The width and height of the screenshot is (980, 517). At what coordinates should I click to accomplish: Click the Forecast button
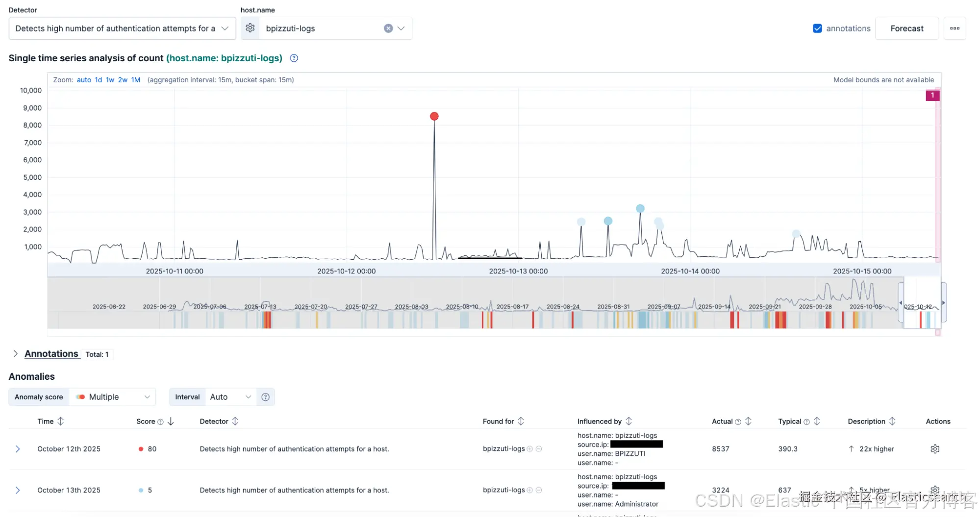coord(906,28)
